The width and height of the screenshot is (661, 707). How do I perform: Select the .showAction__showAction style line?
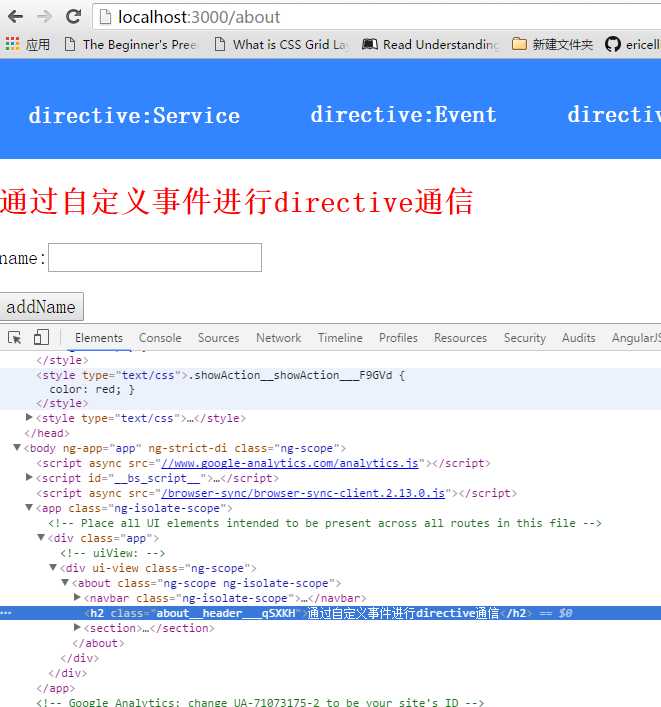coord(221,375)
